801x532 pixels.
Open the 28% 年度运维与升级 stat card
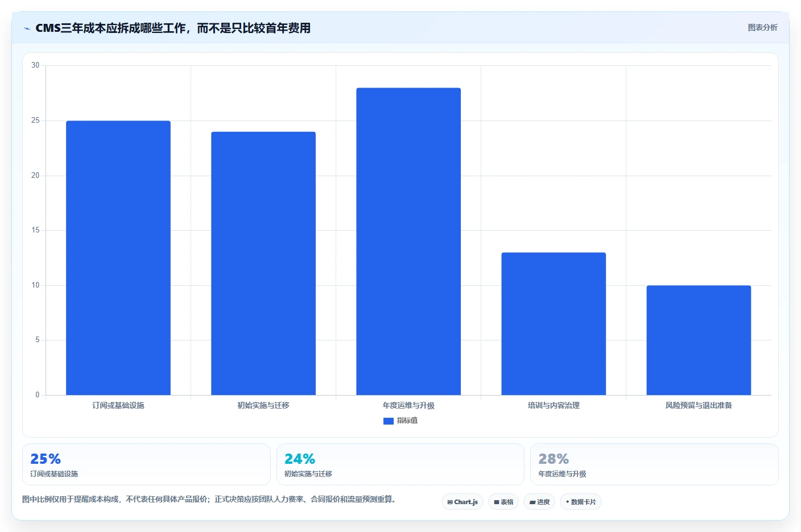click(654, 464)
